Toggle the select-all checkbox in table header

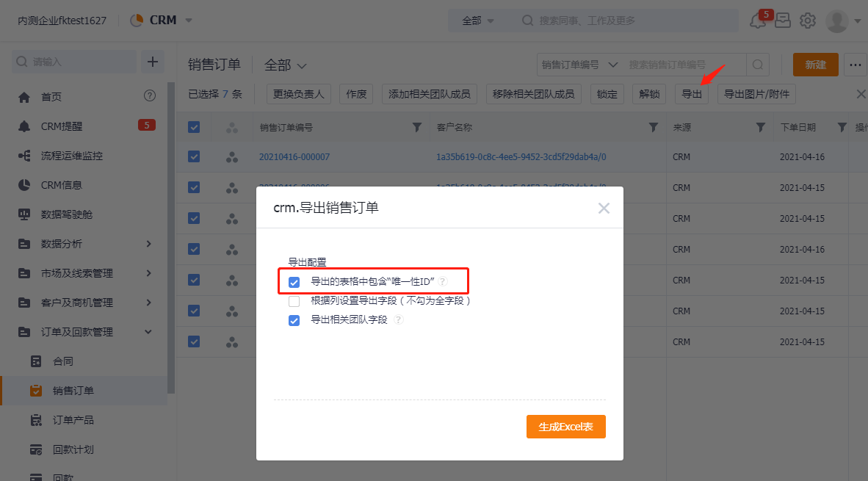click(x=194, y=127)
